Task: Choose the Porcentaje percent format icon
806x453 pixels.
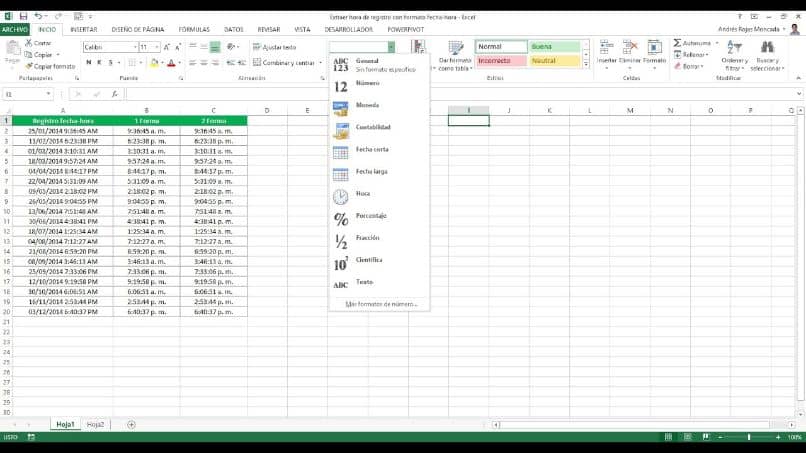Action: (x=341, y=219)
